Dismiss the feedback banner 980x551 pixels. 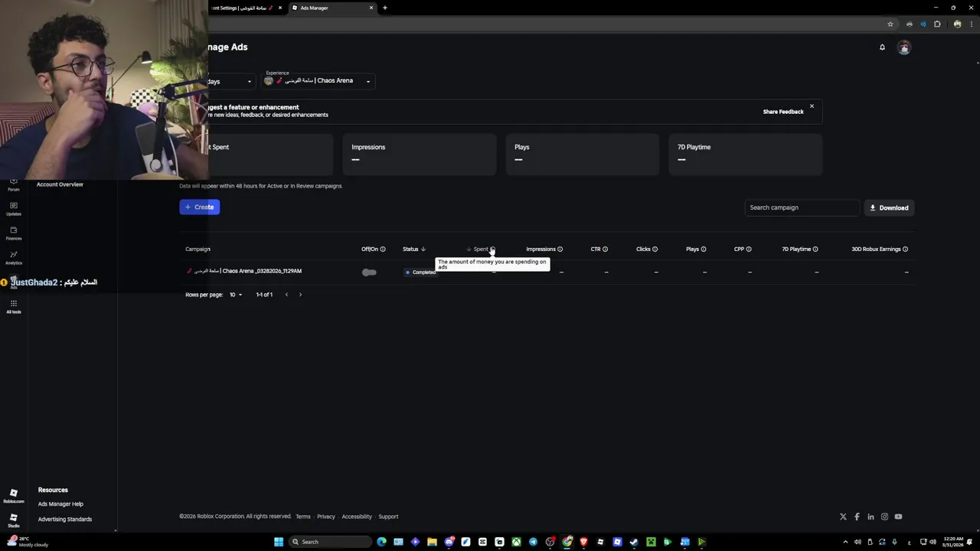(x=812, y=106)
